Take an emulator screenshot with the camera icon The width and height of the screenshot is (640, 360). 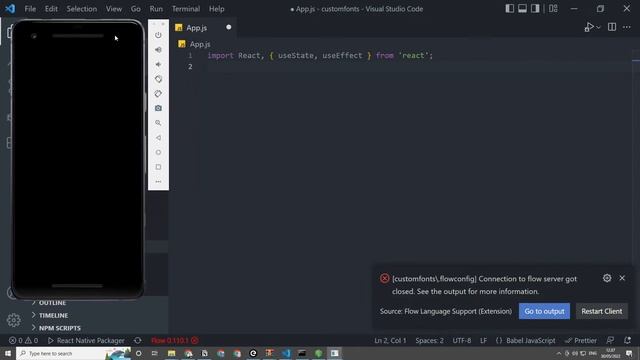tap(158, 108)
